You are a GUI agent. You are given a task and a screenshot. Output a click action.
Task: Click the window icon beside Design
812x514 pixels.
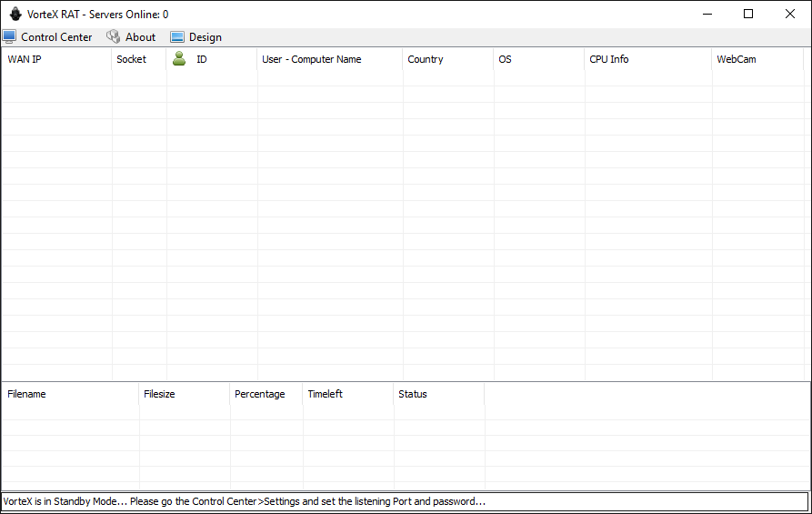(177, 37)
